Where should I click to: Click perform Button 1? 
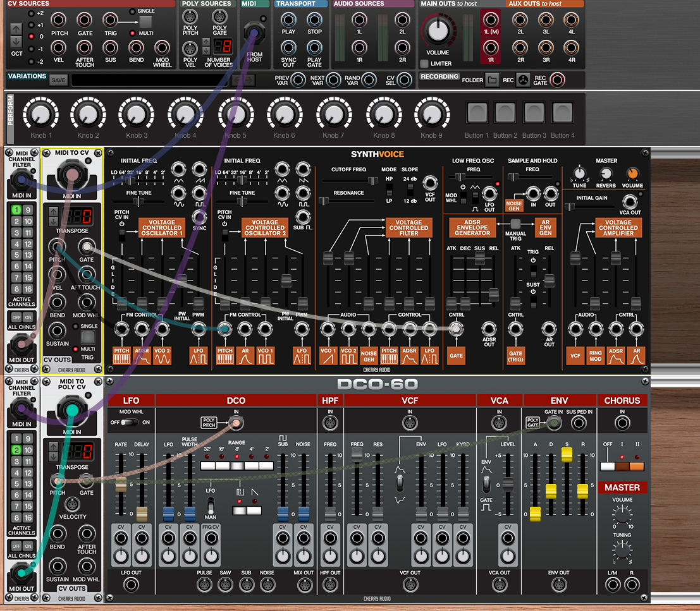(476, 112)
